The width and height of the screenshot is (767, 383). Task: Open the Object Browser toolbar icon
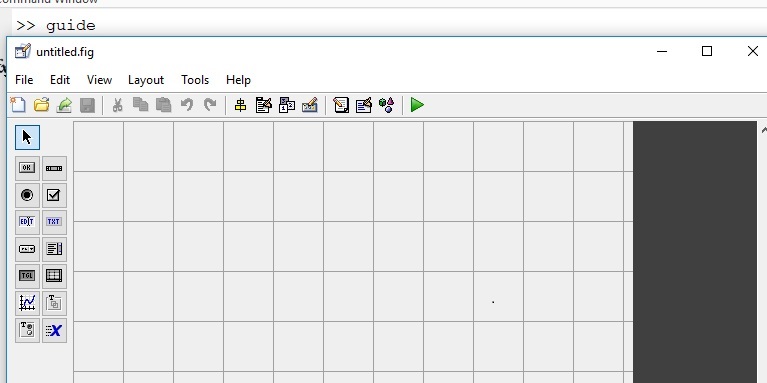(386, 105)
